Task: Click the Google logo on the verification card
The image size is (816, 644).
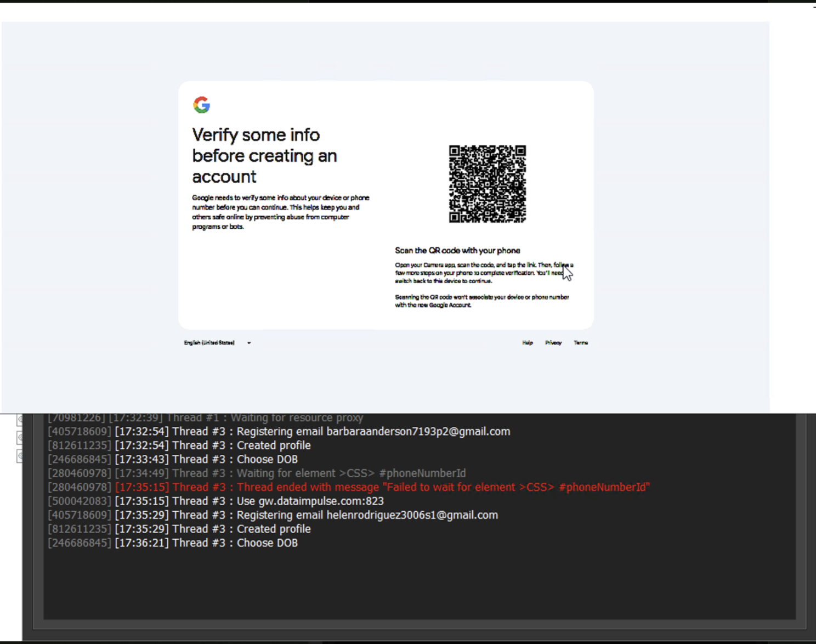Action: coord(201,105)
